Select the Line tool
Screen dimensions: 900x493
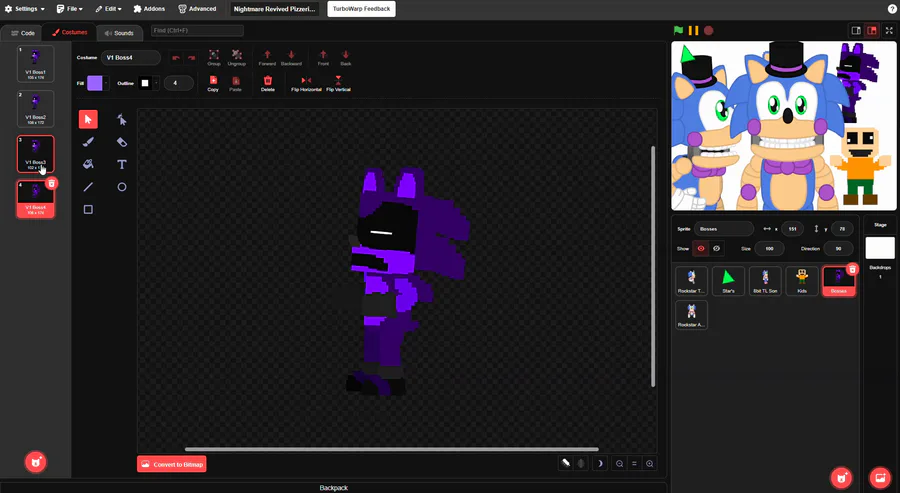tap(88, 187)
